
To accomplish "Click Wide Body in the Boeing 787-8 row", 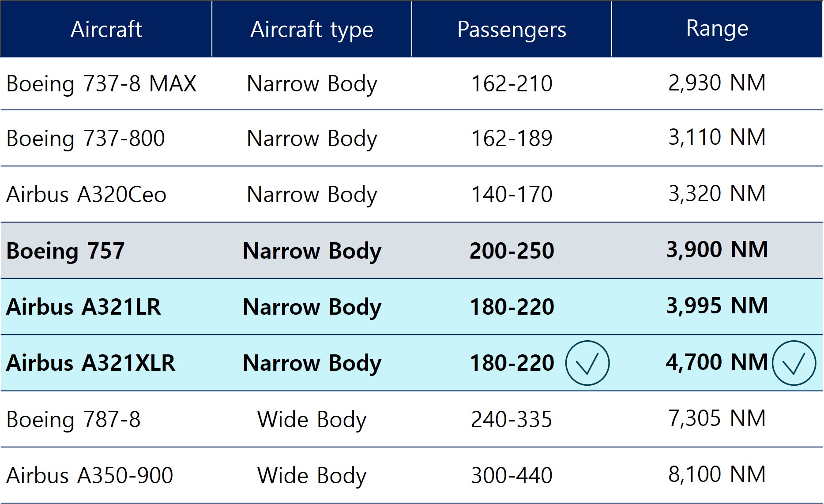I will coord(312,420).
